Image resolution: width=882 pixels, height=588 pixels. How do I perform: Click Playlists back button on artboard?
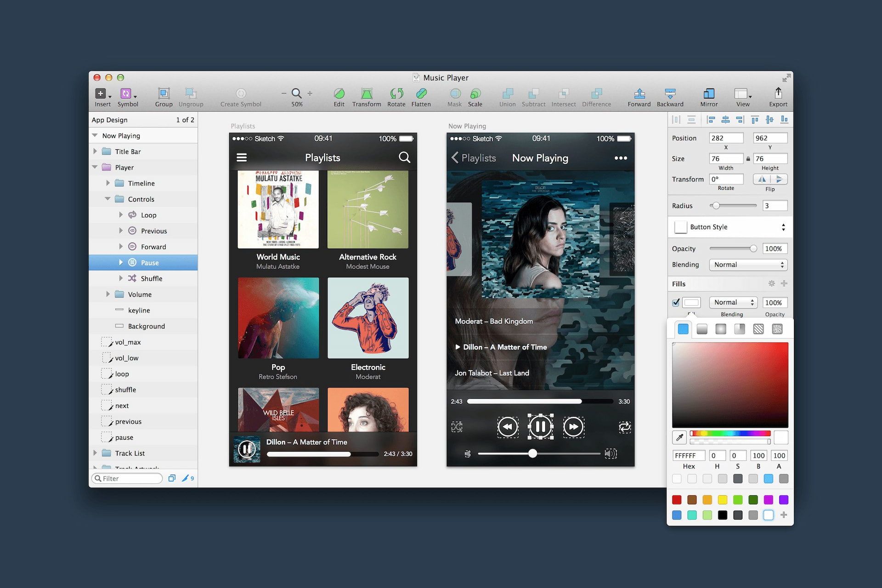tap(474, 158)
